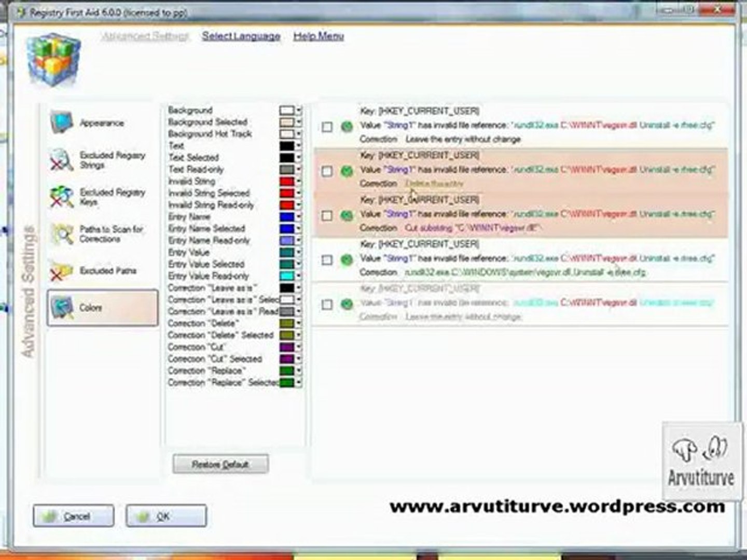
Task: Click Entry Value Read-only cyan swatch
Action: click(287, 276)
